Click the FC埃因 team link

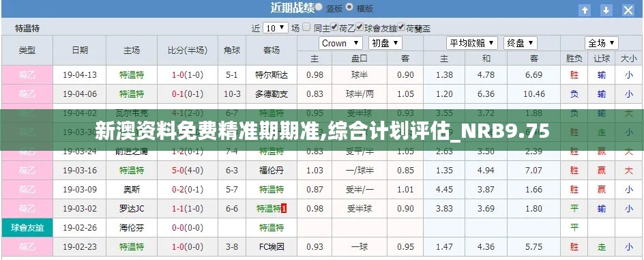pyautogui.click(x=272, y=247)
